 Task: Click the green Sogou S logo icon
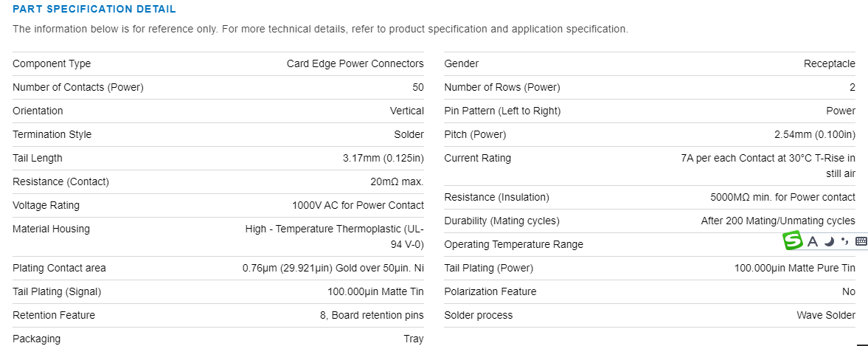pos(793,241)
